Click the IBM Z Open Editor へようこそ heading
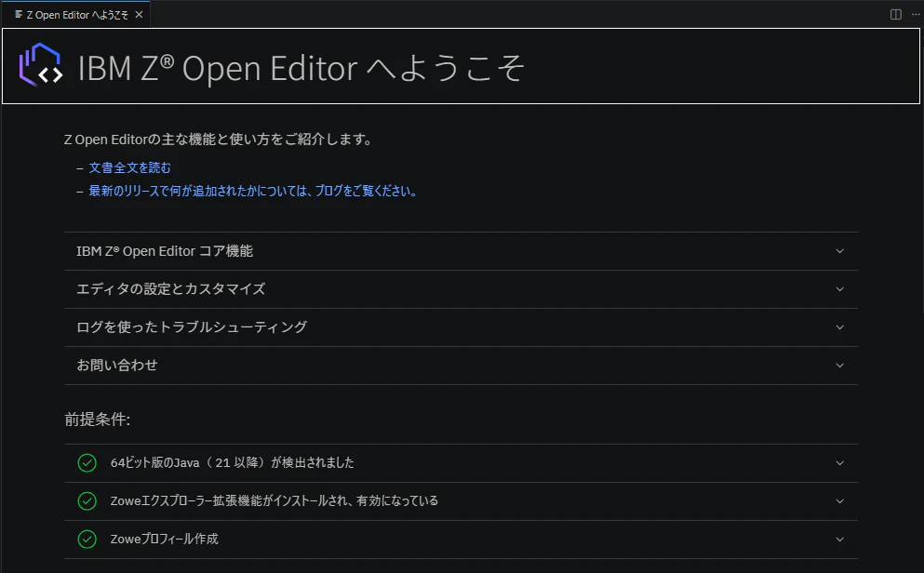The image size is (924, 573). click(x=301, y=68)
